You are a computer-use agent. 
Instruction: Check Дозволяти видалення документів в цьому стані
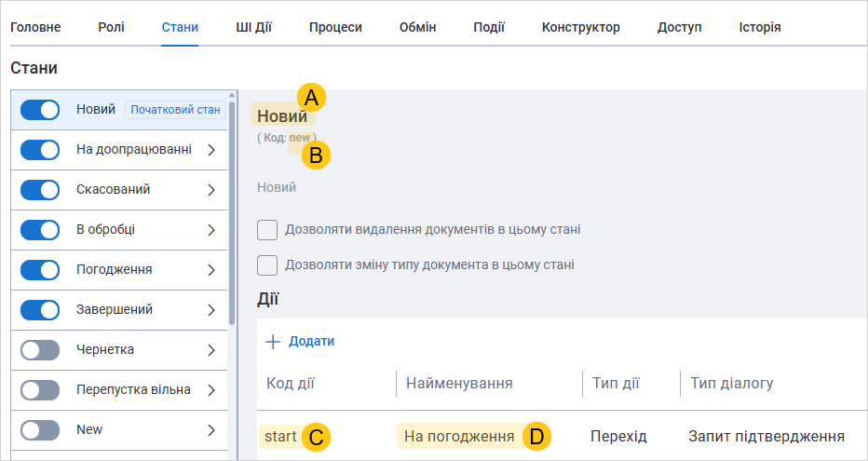(267, 230)
